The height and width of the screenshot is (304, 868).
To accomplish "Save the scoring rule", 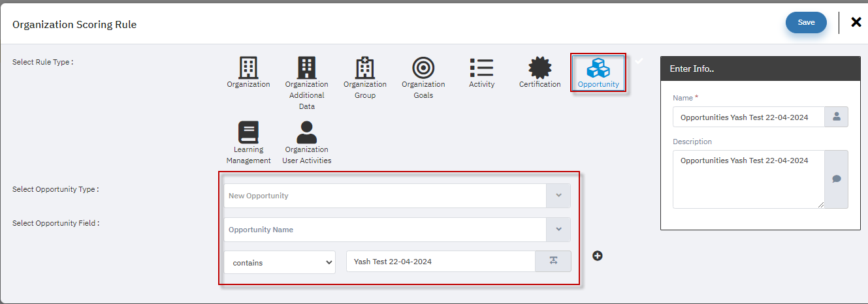I will (x=806, y=22).
